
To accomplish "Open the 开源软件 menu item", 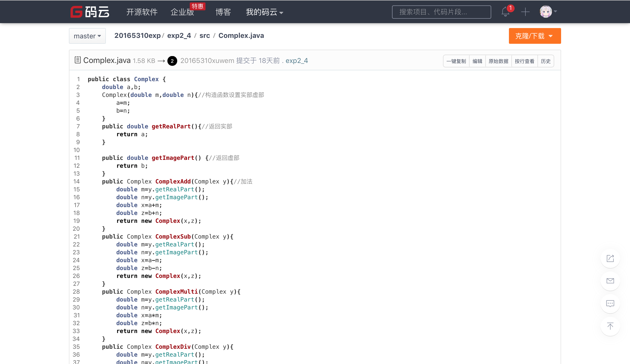I will click(x=142, y=12).
